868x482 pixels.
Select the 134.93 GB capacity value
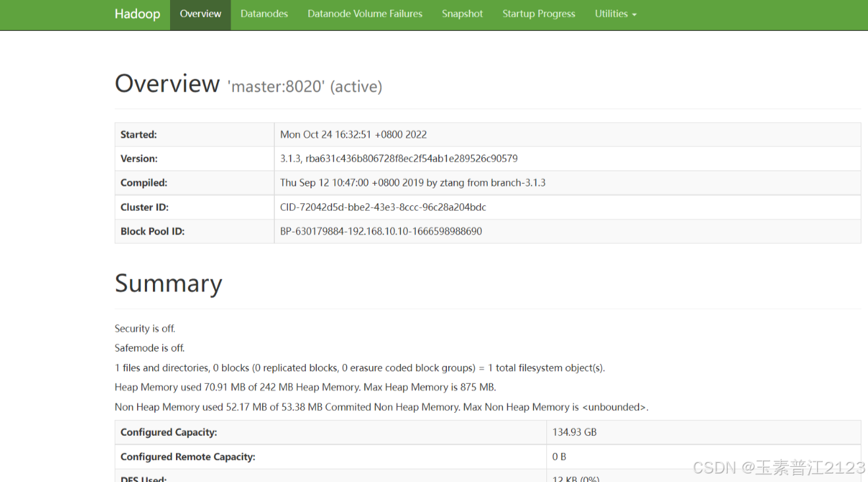[575, 432]
